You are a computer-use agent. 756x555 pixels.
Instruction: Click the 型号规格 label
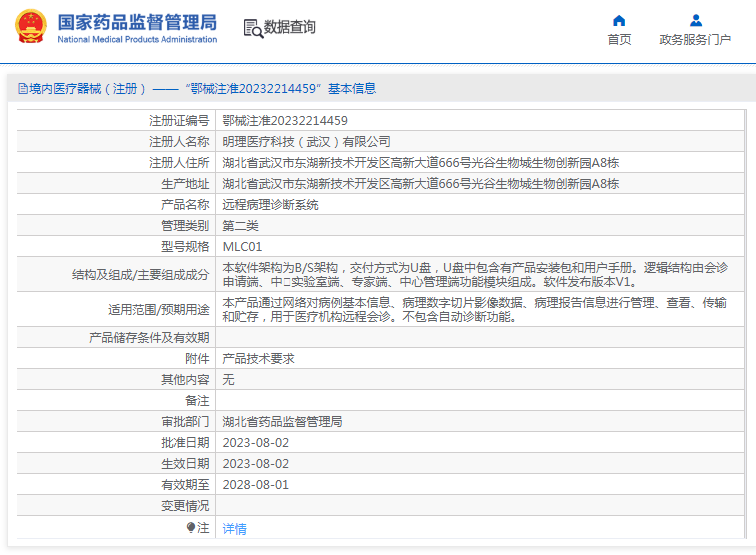185,247
